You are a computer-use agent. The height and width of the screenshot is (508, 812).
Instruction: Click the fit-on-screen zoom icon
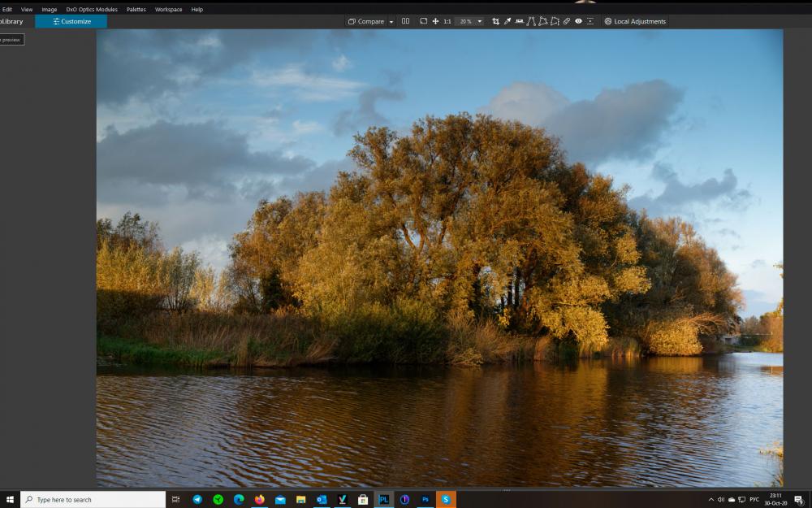pyautogui.click(x=423, y=21)
